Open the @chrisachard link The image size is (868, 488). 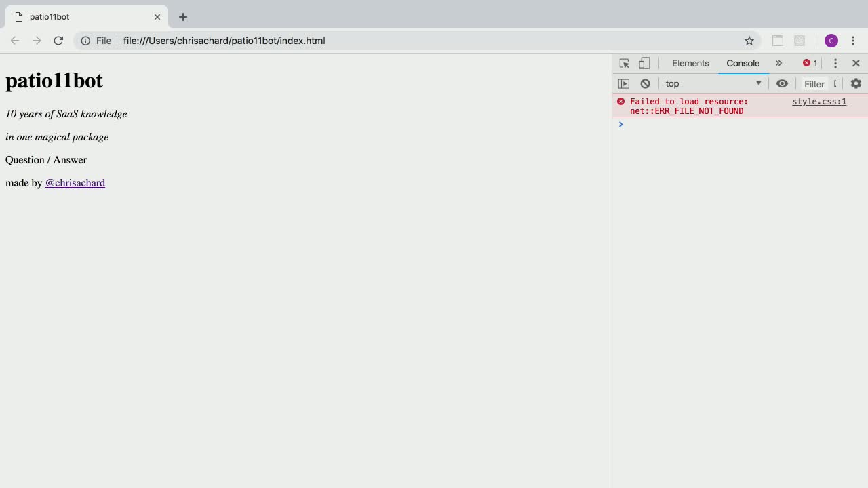[75, 183]
